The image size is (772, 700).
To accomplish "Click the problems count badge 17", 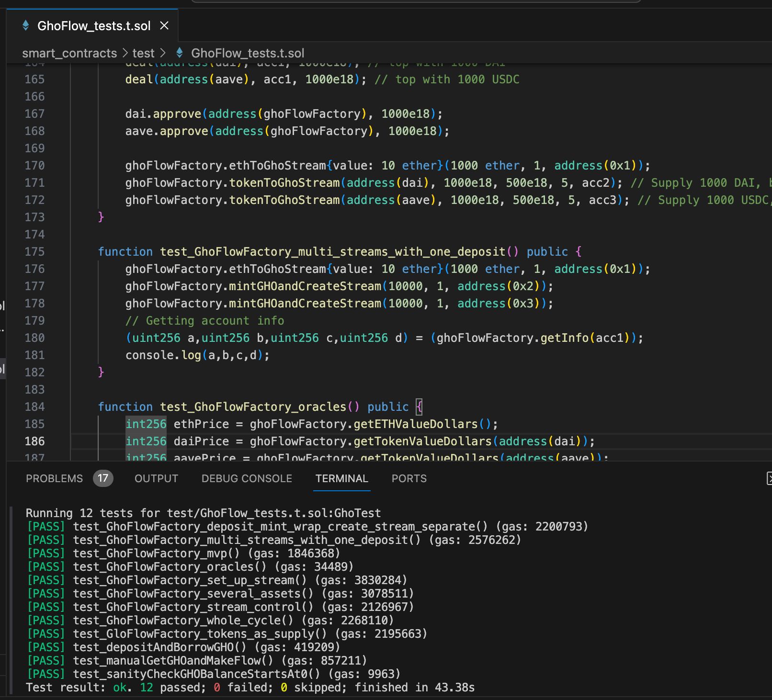I will [x=103, y=478].
